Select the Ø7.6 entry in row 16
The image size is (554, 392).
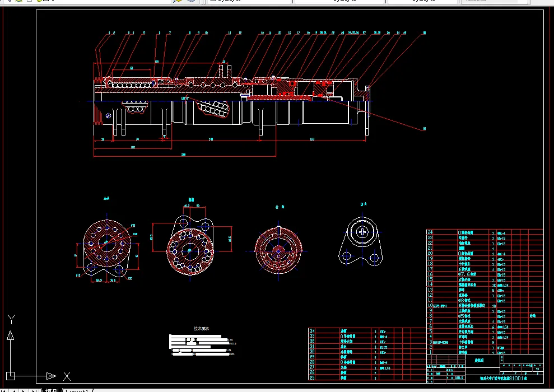[x=467, y=274]
